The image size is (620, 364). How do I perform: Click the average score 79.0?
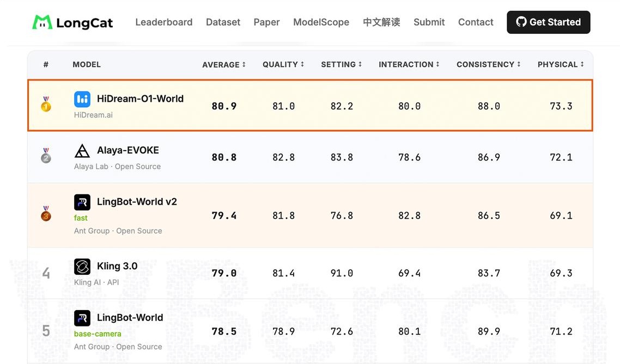pos(224,273)
